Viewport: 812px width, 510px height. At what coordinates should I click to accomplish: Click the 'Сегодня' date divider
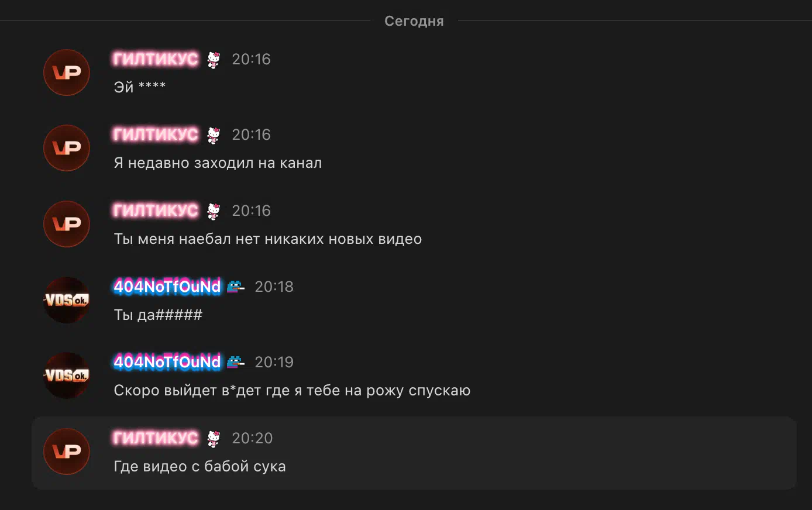[414, 21]
